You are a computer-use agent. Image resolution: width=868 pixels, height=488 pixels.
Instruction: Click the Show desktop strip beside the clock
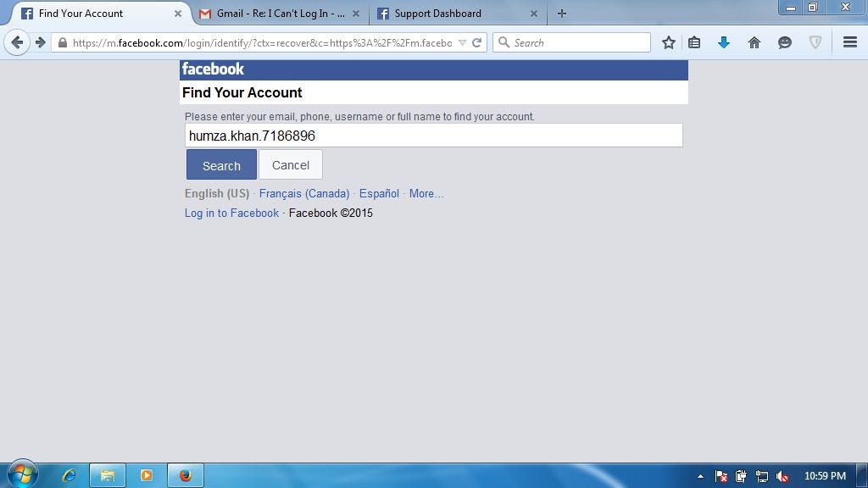[x=862, y=475]
